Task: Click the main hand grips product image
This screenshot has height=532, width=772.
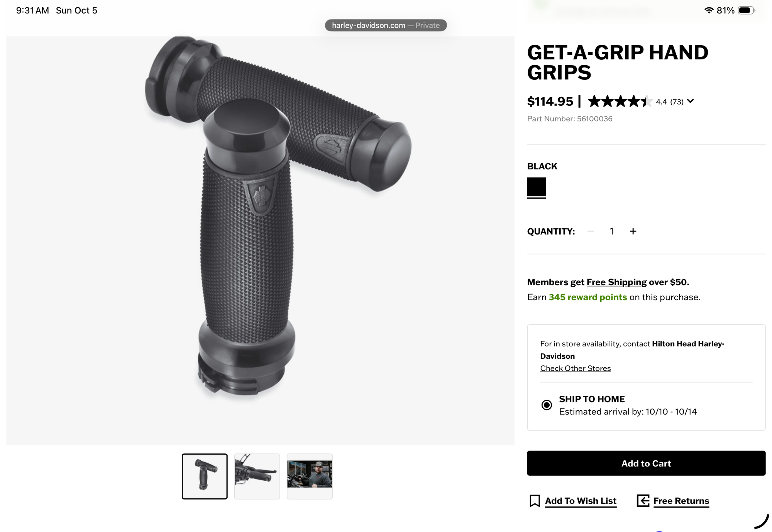Action: [261, 241]
